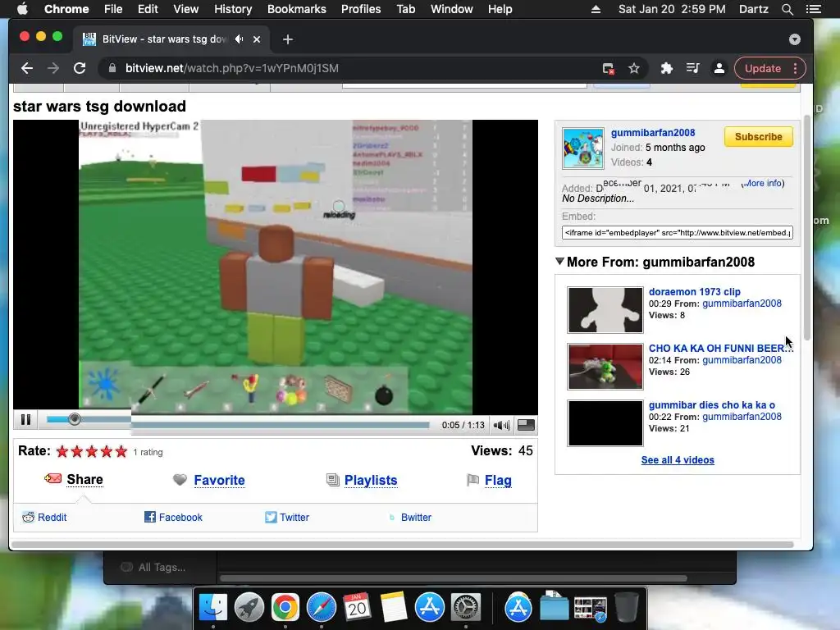Click the Share envelope icon

(52, 478)
